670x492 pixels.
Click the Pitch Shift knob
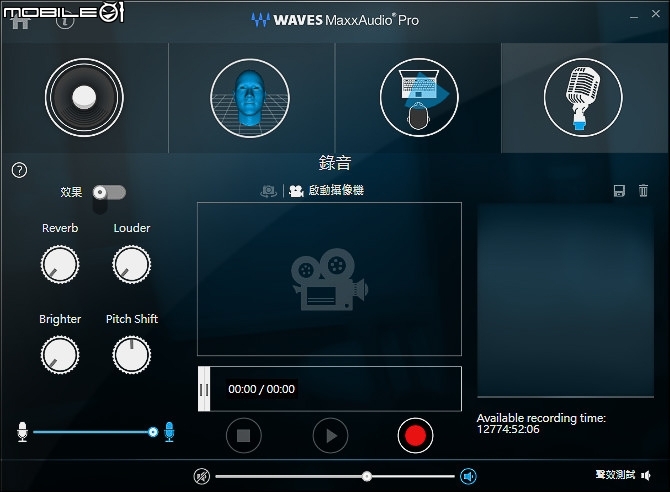(132, 355)
